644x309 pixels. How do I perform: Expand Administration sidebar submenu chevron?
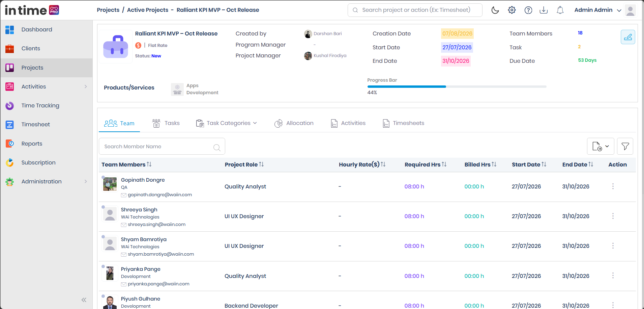coord(86,181)
